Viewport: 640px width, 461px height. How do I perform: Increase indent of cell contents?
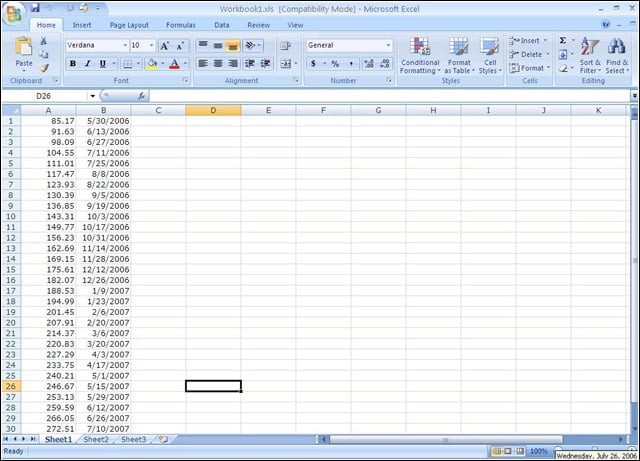click(265, 63)
